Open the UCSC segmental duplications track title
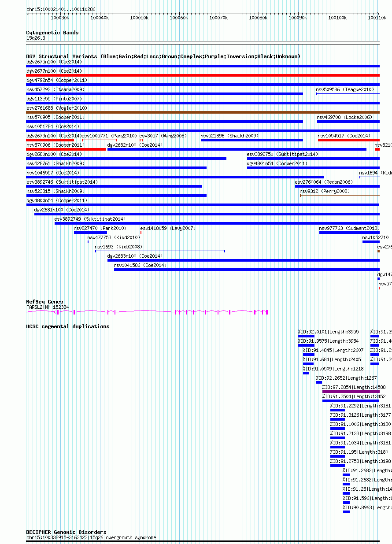Viewport: 392px width, 544px height. pyautogui.click(x=68, y=326)
